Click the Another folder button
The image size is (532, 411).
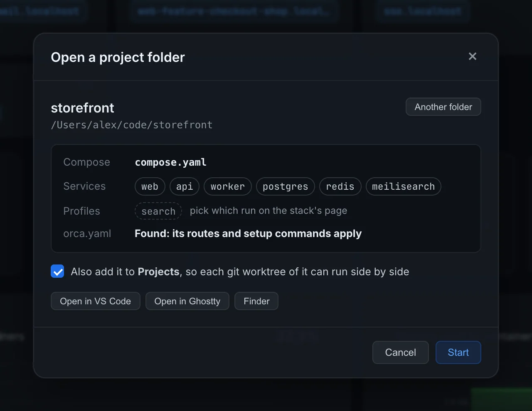tap(443, 107)
